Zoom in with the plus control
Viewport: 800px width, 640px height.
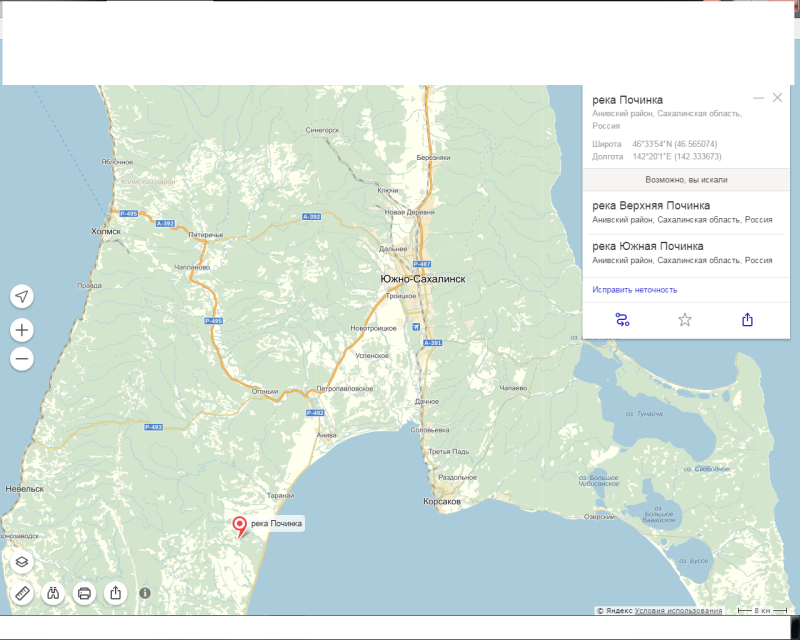click(x=22, y=329)
